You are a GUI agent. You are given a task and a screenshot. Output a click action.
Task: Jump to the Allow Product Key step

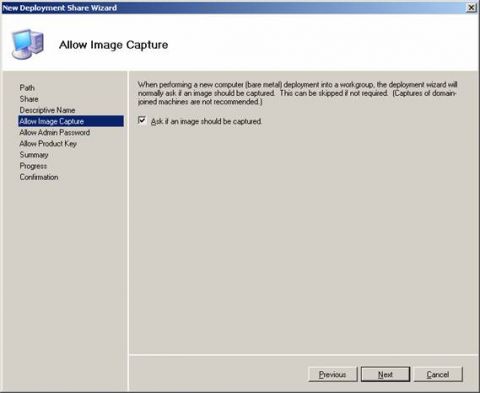(x=48, y=144)
